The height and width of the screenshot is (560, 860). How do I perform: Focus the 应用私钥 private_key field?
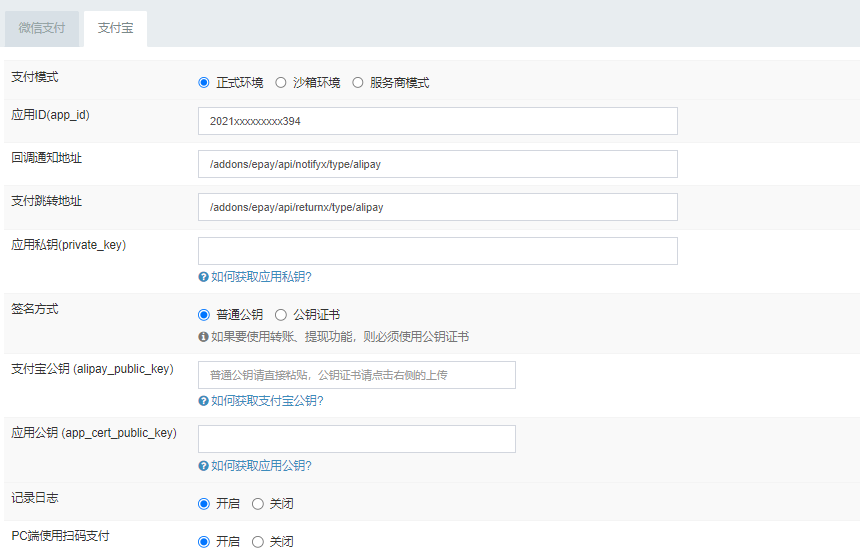pos(438,251)
